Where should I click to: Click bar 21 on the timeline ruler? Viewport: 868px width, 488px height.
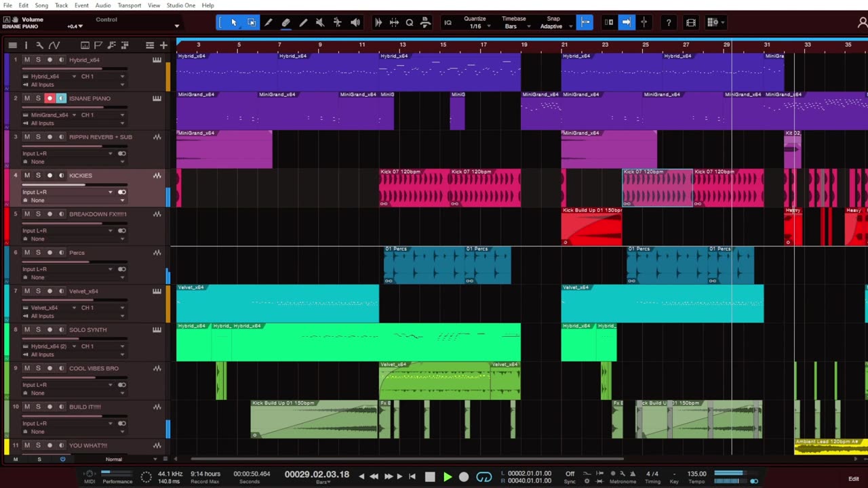point(564,45)
